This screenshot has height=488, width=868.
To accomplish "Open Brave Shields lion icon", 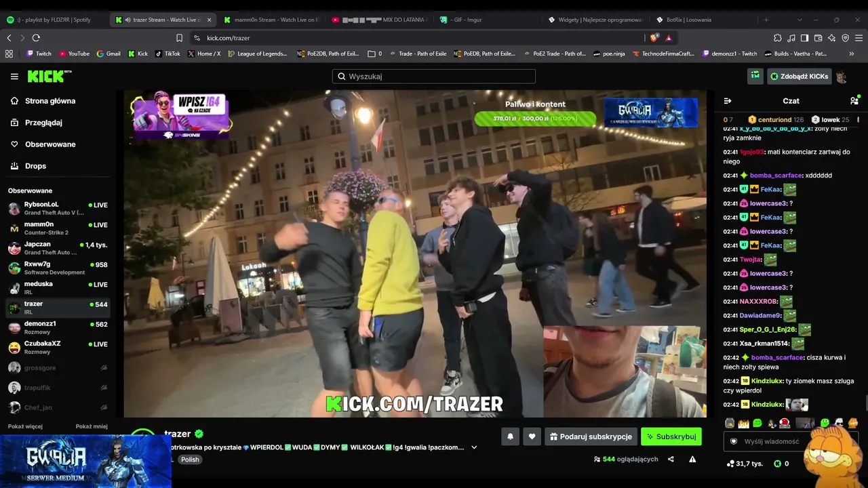I will pyautogui.click(x=654, y=38).
